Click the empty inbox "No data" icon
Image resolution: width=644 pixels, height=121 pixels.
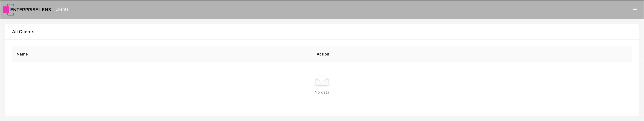(322, 81)
